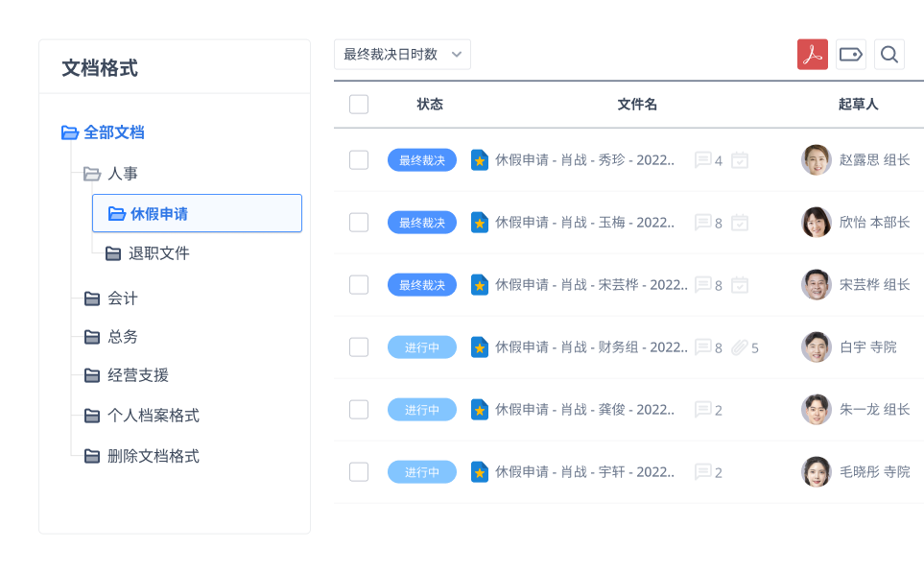The image size is (924, 573).
Task: Open the 最终裁决日时数 dropdown
Action: coord(402,55)
